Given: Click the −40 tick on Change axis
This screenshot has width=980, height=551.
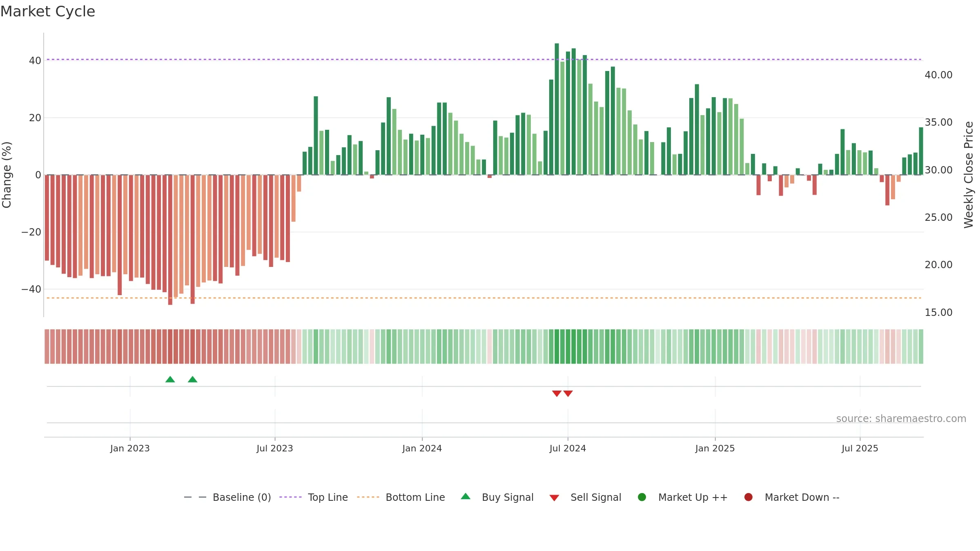Looking at the screenshot, I should 31,289.
